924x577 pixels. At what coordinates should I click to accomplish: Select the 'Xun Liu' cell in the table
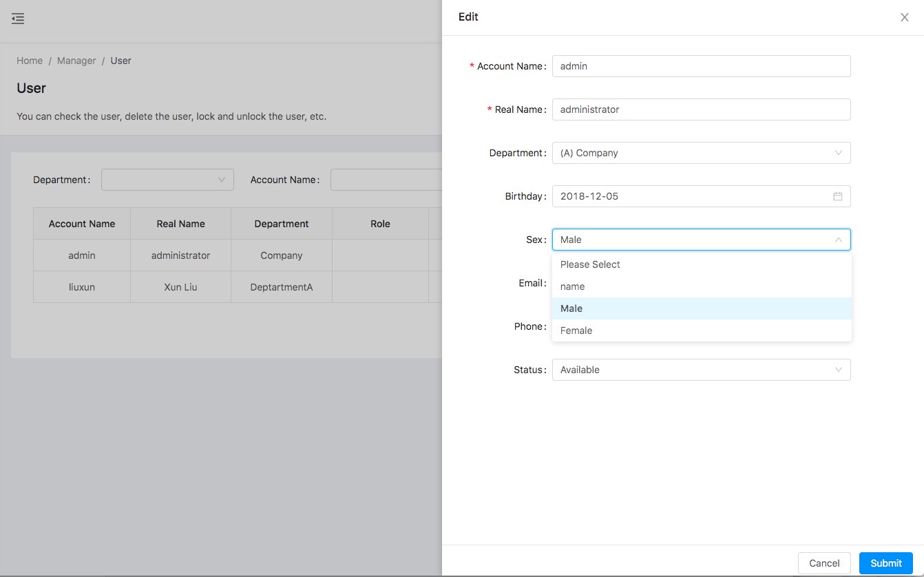(180, 287)
